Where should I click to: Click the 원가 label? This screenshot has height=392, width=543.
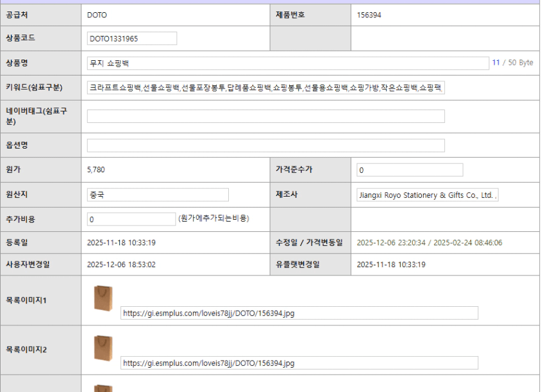[x=13, y=169]
